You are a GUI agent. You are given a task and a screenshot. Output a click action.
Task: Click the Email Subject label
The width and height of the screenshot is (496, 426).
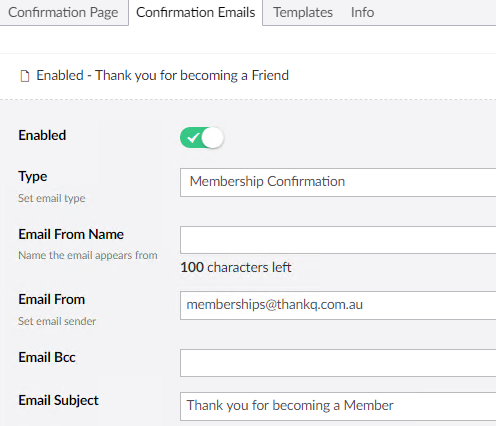[58, 400]
